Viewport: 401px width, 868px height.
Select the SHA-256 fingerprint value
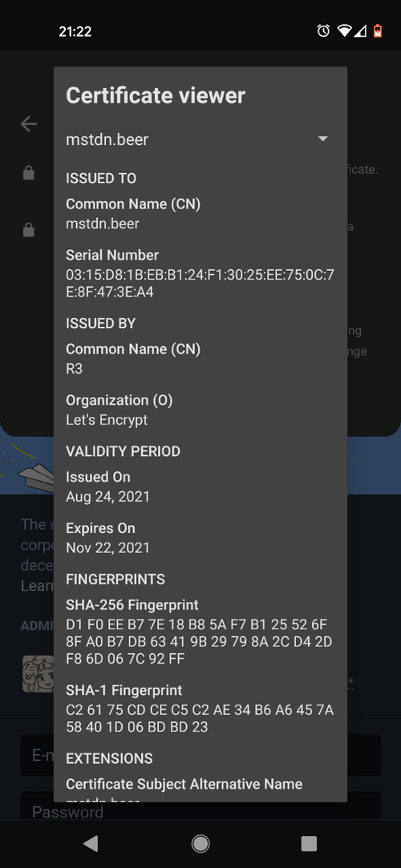(196, 642)
